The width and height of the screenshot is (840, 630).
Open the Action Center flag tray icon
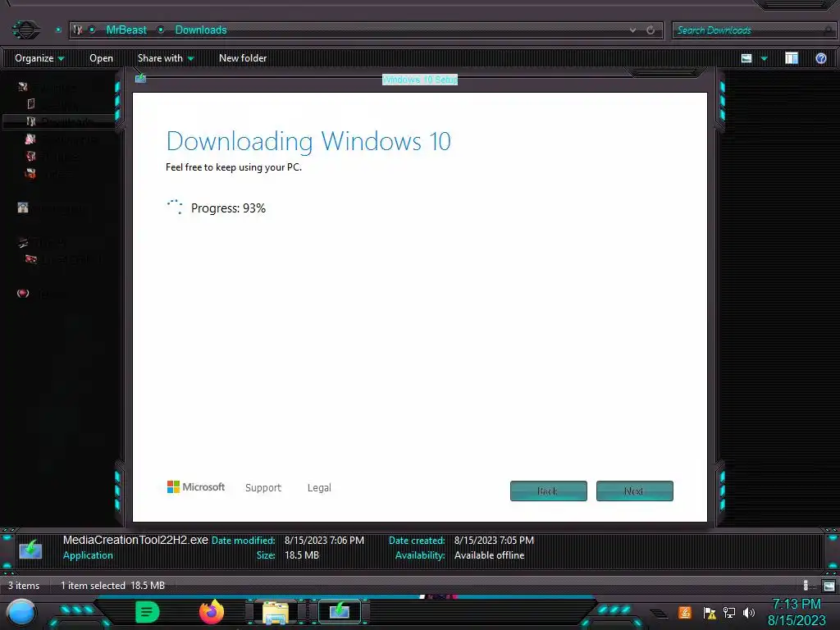click(710, 613)
